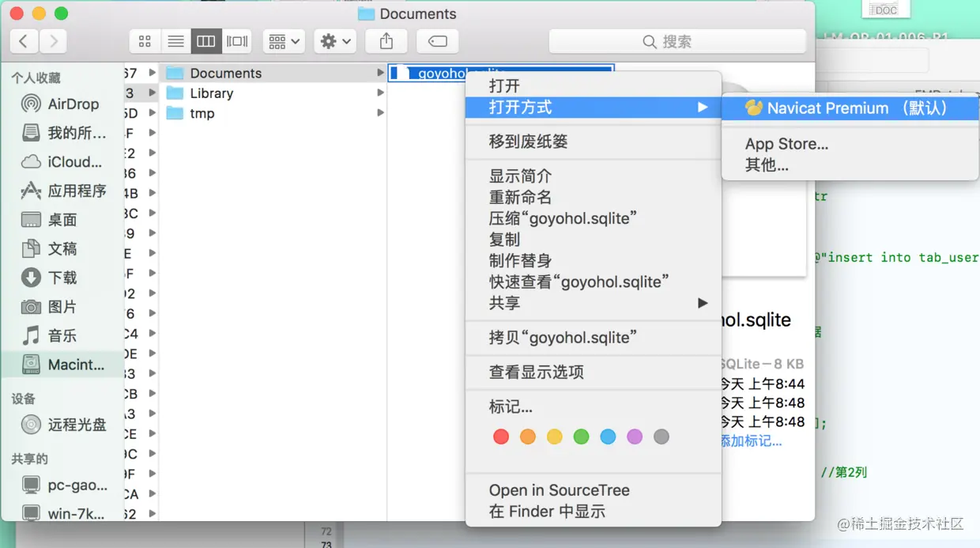This screenshot has height=548, width=980.
Task: Expand the Library folder disclosure arrow
Action: [381, 93]
